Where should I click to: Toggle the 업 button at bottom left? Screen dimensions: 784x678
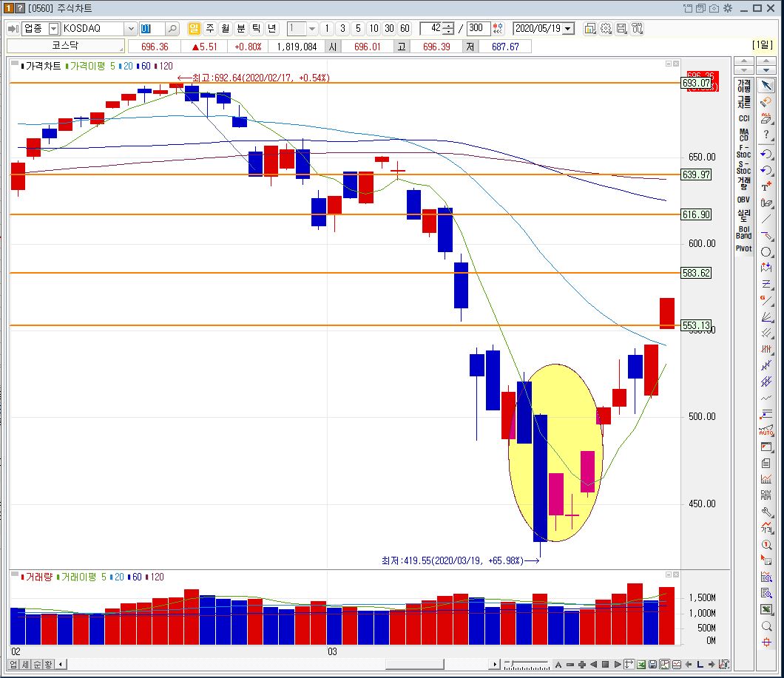(x=13, y=665)
